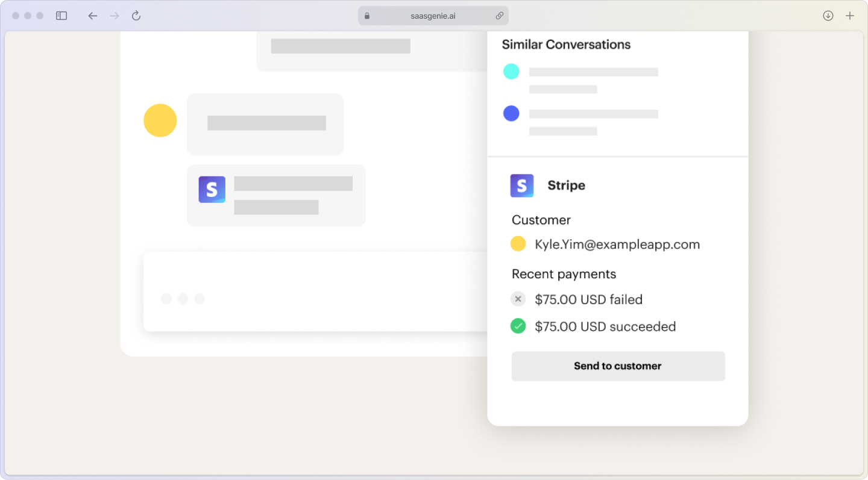Click Kyle.Yim@exampleapp.com email link
Image resolution: width=868 pixels, height=480 pixels.
(x=617, y=245)
